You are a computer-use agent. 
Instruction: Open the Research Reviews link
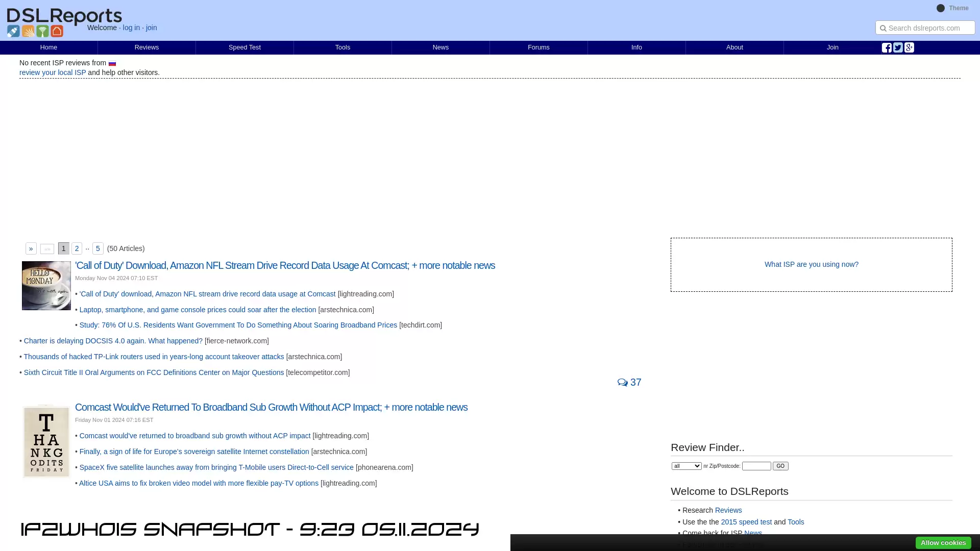tap(728, 510)
